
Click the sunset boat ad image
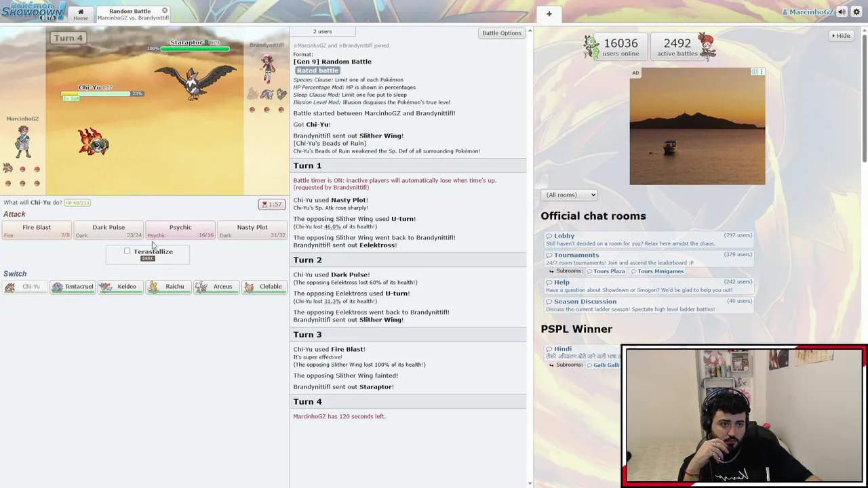point(697,126)
